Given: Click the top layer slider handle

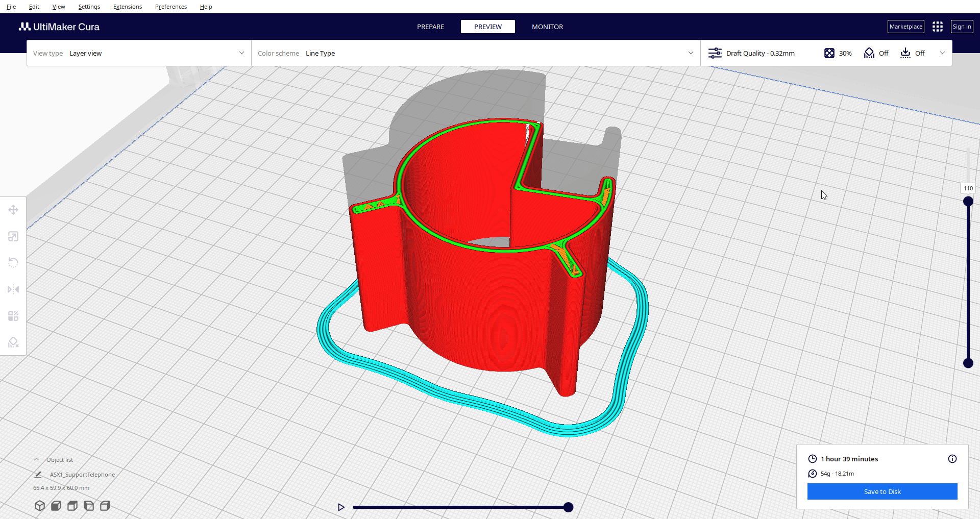Looking at the screenshot, I should click(x=968, y=202).
